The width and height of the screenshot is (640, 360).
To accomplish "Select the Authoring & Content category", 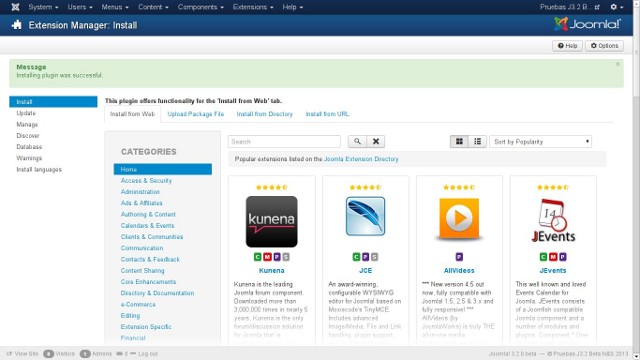I will [x=148, y=214].
